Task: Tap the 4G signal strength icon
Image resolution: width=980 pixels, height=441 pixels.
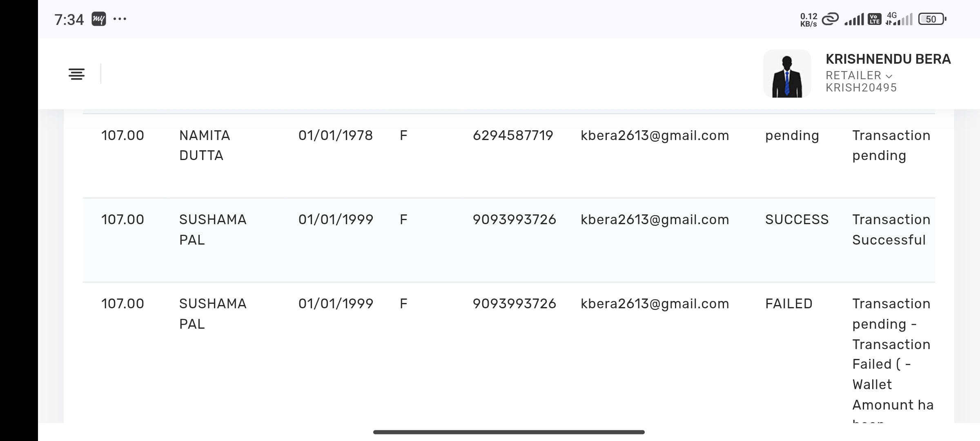Action: point(899,19)
